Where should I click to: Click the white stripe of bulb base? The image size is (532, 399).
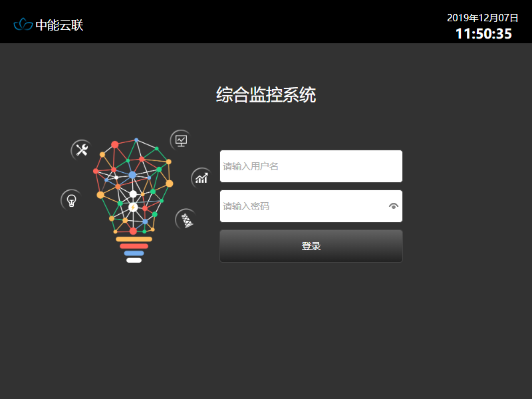pos(134,260)
